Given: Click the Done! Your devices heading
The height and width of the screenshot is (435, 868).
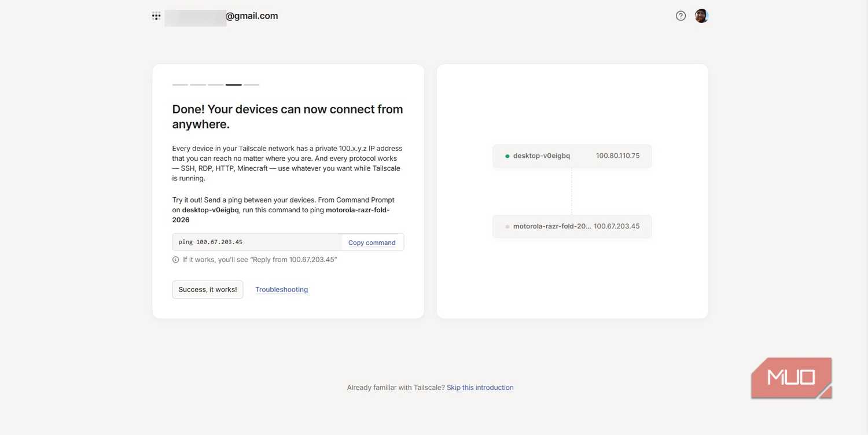Looking at the screenshot, I should coord(288,117).
